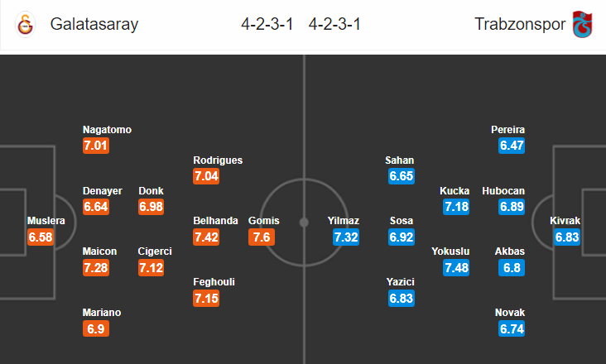Click player name Rodrigues
606x364 pixels.
coord(218,160)
